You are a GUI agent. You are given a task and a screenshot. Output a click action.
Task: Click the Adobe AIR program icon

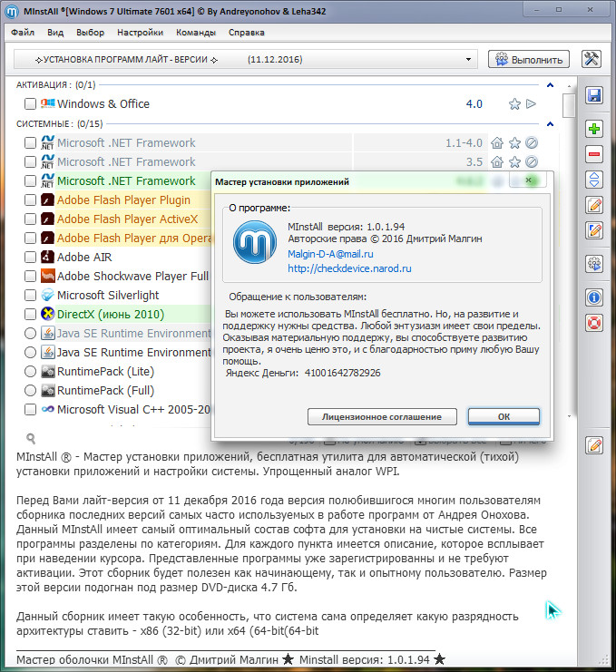(x=47, y=257)
